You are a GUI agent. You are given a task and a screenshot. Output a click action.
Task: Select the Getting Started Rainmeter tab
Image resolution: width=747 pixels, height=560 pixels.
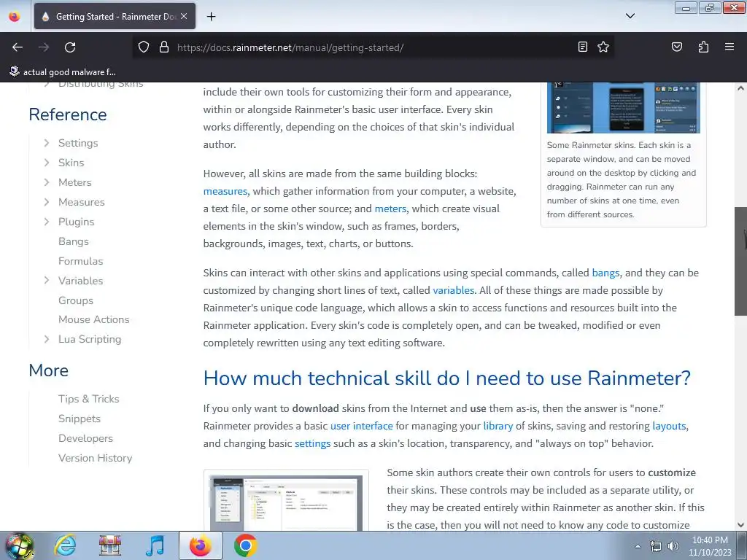point(115,16)
